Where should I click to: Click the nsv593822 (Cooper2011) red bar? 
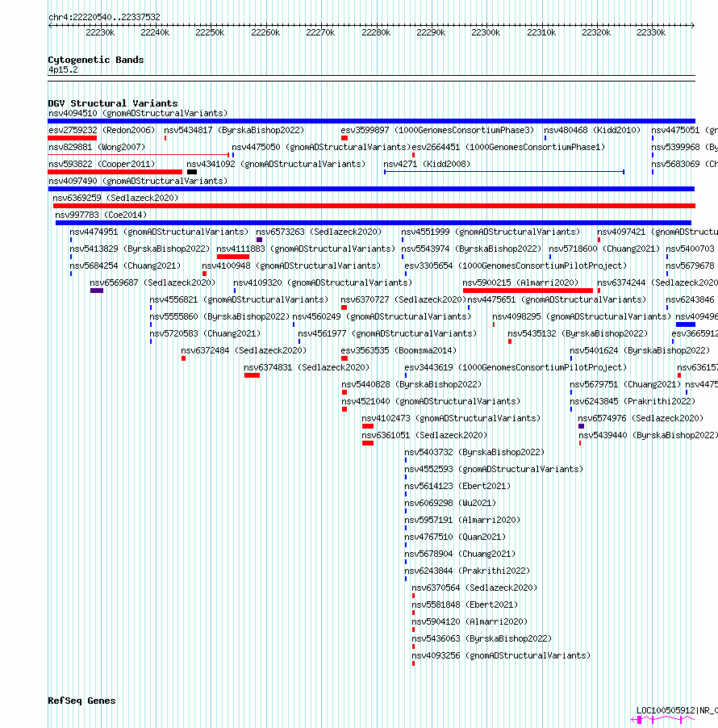(x=115, y=172)
